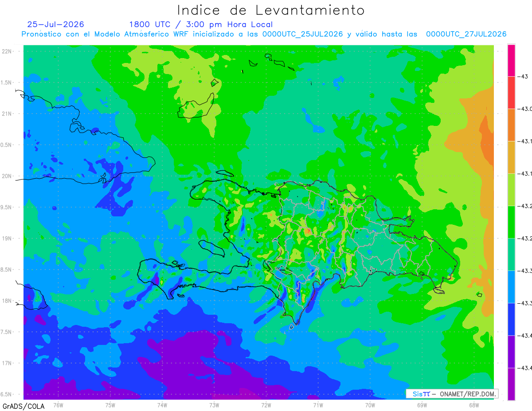Viewport: 532px width, 411px height.
Task: Select the royal blue color bar swatch
Action: coord(511,319)
